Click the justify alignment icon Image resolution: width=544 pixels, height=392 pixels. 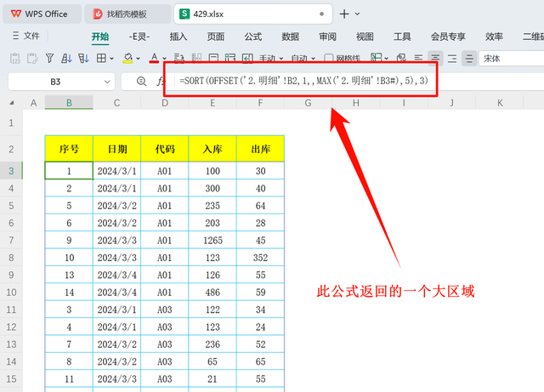pyautogui.click(x=469, y=59)
